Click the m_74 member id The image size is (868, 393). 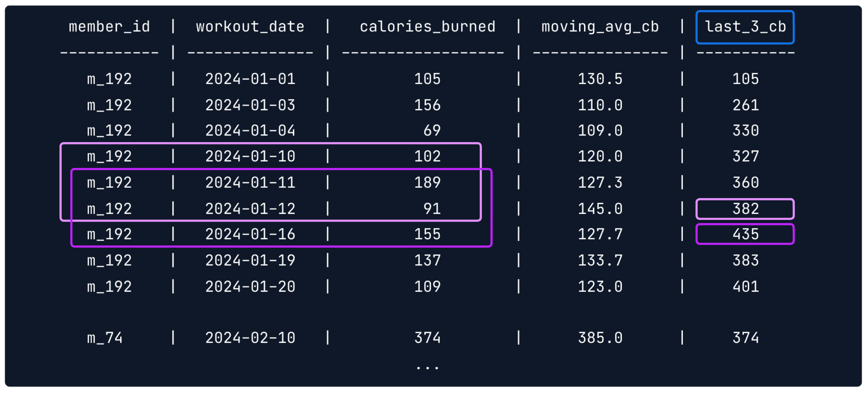[105, 338]
